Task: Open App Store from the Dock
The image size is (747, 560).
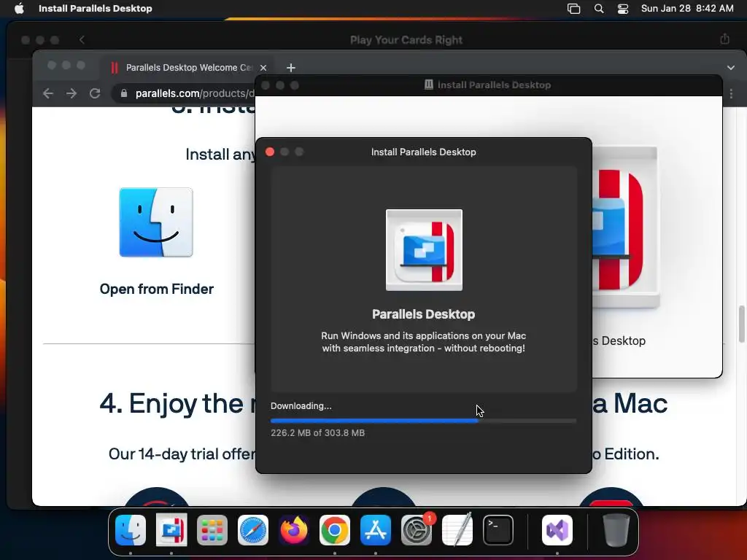Action: pyautogui.click(x=376, y=530)
